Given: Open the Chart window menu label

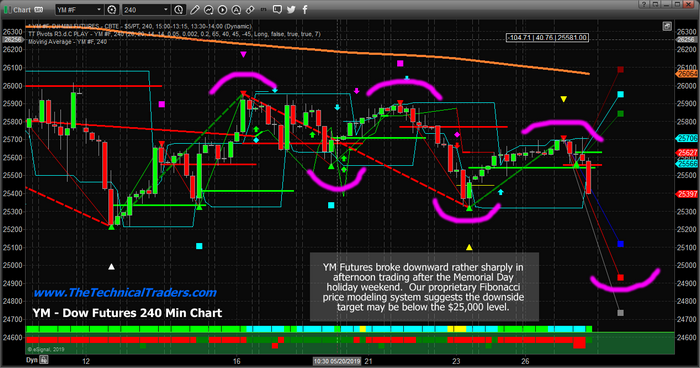Looking at the screenshot, I should tap(22, 9).
